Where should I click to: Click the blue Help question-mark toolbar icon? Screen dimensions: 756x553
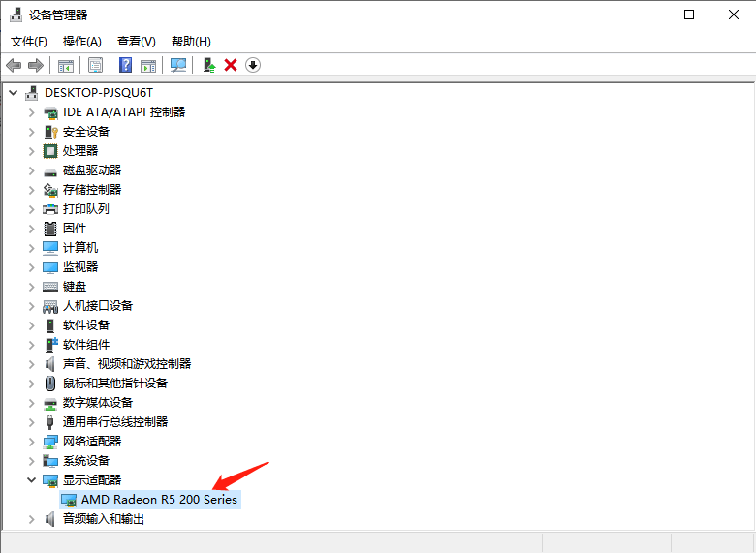[125, 65]
